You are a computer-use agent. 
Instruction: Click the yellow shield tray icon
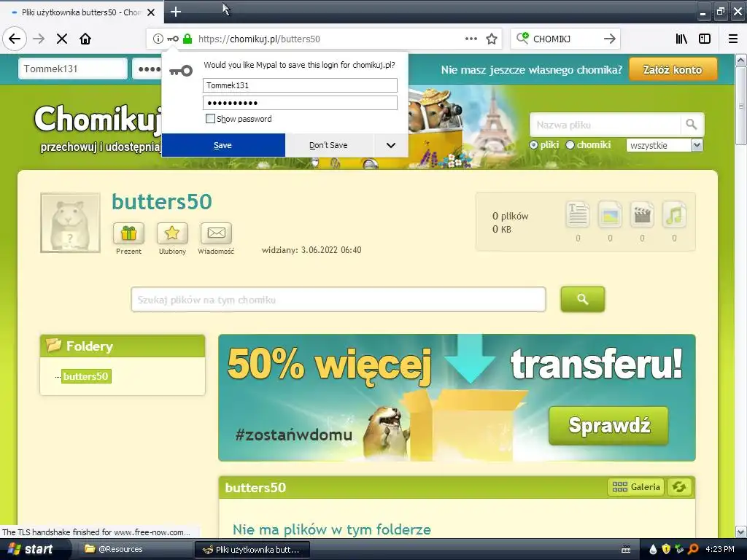click(x=666, y=550)
